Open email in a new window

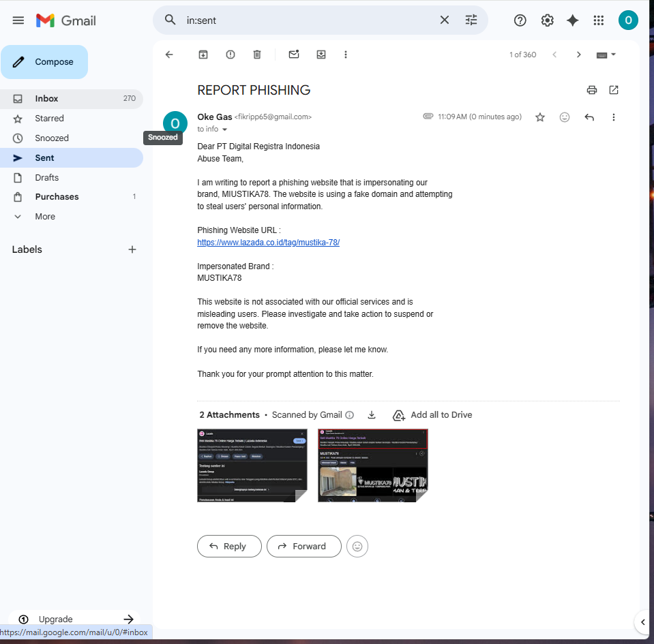[x=614, y=90]
